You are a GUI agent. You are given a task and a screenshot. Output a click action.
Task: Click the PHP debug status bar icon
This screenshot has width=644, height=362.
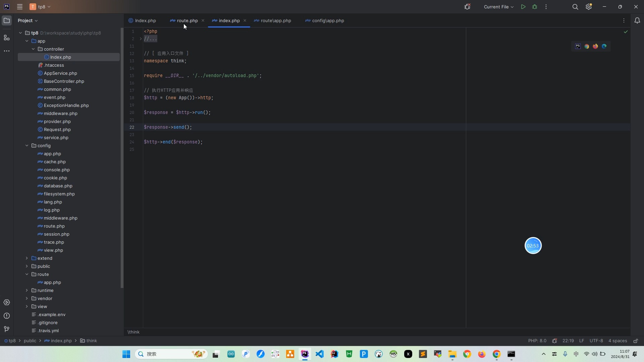point(554,341)
